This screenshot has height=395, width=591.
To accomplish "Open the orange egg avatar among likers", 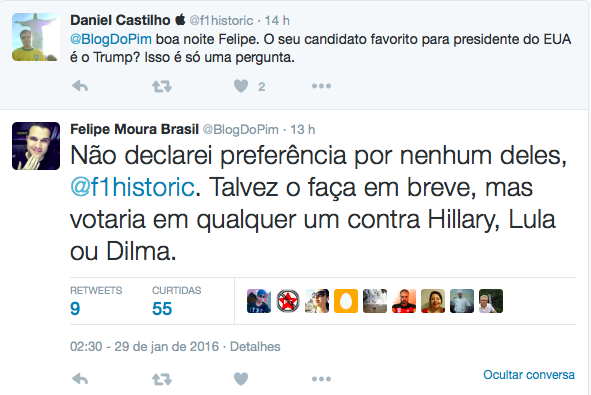I will (x=346, y=301).
